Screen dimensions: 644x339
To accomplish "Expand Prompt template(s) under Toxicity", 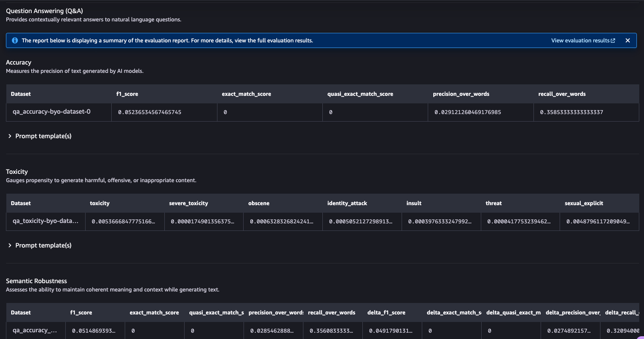I will [40, 245].
